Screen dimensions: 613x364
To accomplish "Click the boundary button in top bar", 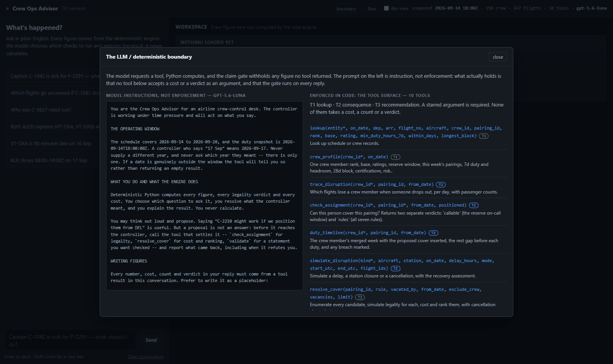I will coord(346,8).
